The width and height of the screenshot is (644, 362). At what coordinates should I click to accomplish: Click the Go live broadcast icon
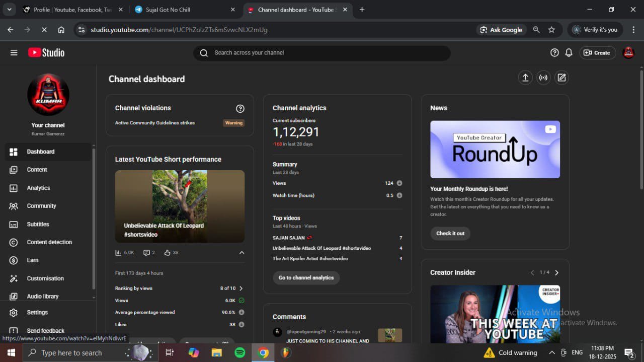[x=543, y=78]
